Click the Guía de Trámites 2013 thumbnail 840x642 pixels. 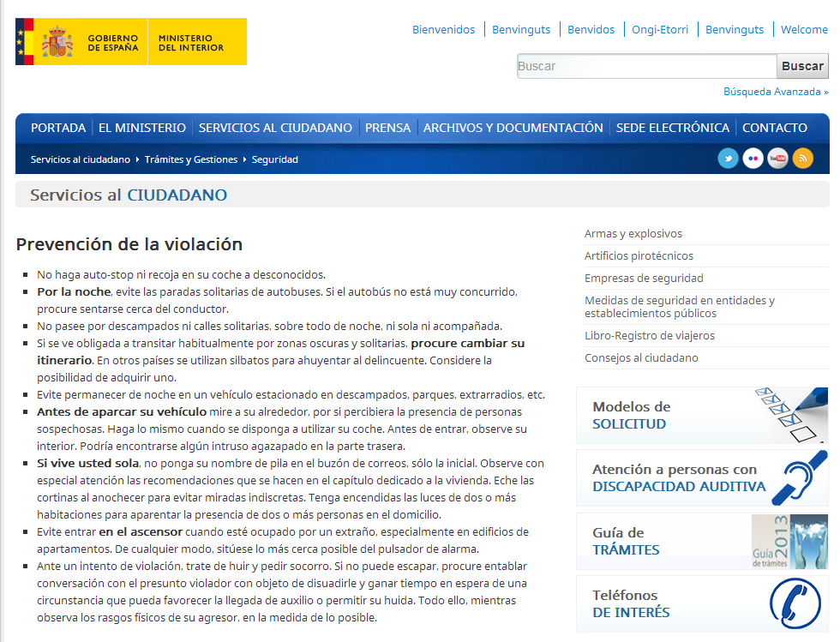789,542
